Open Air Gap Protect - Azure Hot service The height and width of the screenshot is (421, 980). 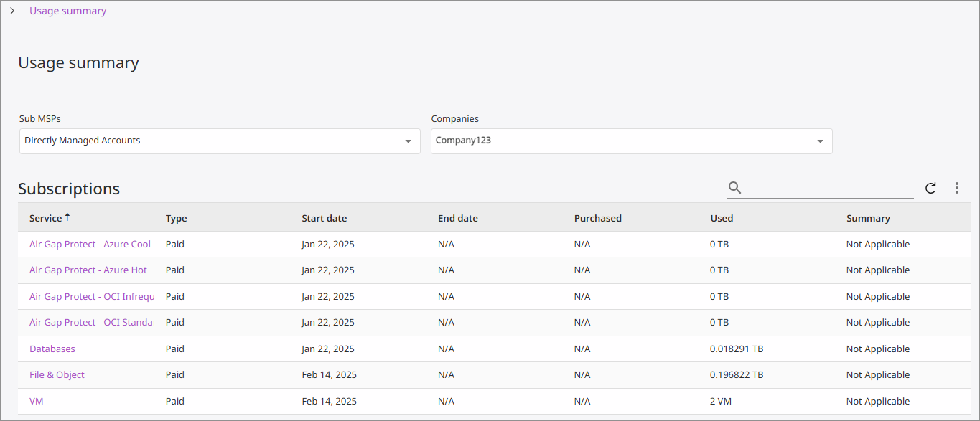tap(88, 270)
